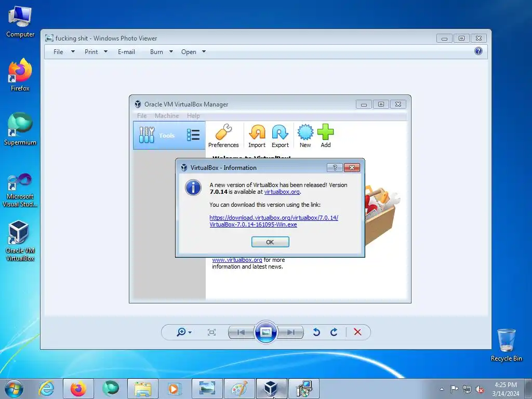
Task: Launch Firefox from the desktop shortcut
Action: tap(20, 75)
